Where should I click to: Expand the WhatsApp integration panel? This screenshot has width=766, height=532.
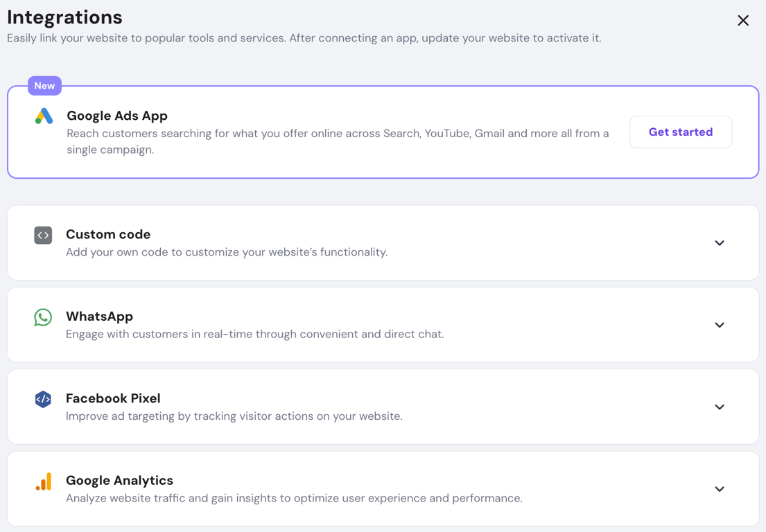point(720,325)
